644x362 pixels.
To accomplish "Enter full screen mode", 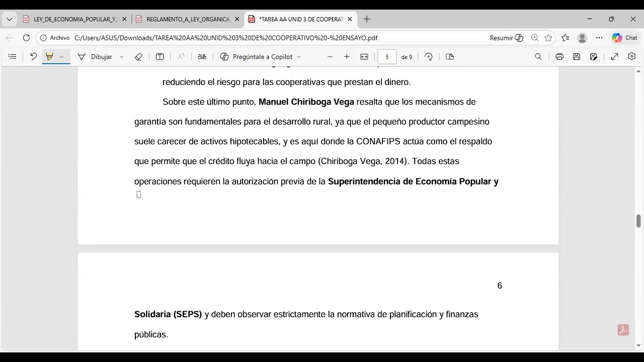I will (615, 57).
